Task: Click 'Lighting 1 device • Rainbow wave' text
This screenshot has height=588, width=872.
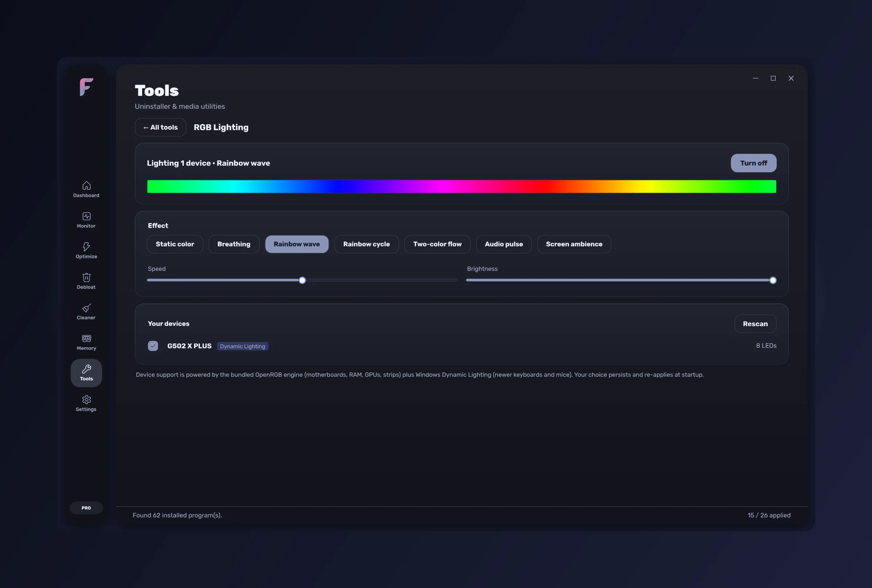Action: pyautogui.click(x=209, y=163)
